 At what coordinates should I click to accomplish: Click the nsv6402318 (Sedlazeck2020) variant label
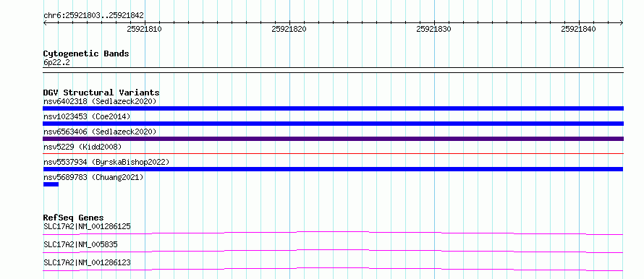point(100,101)
